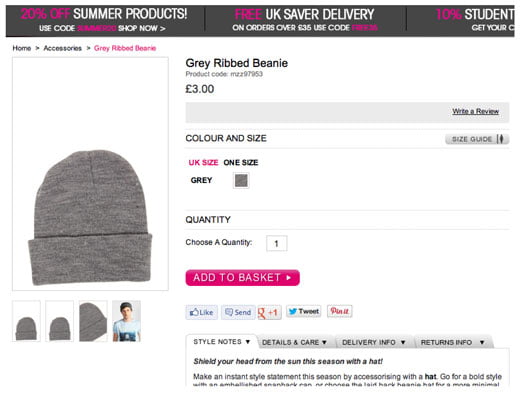
Task: Click the Twitter Tweet button
Action: coord(303,311)
